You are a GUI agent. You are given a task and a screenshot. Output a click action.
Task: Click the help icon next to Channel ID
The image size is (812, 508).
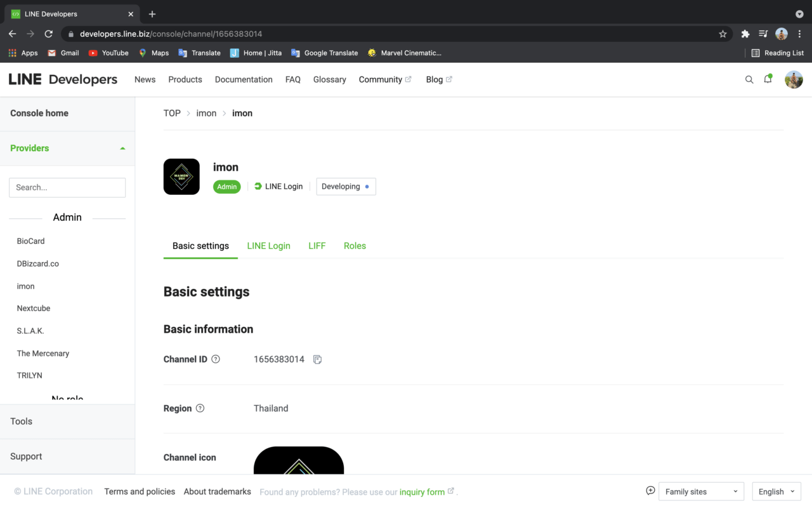click(216, 359)
